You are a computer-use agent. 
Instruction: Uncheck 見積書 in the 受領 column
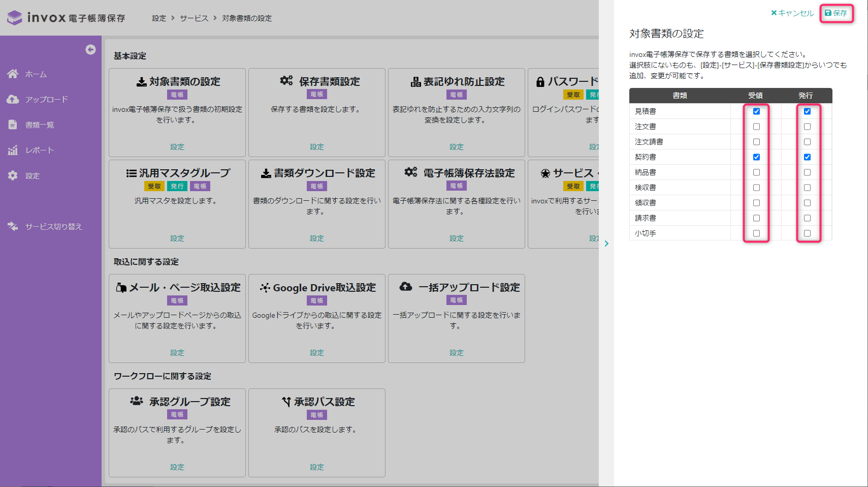(x=756, y=111)
